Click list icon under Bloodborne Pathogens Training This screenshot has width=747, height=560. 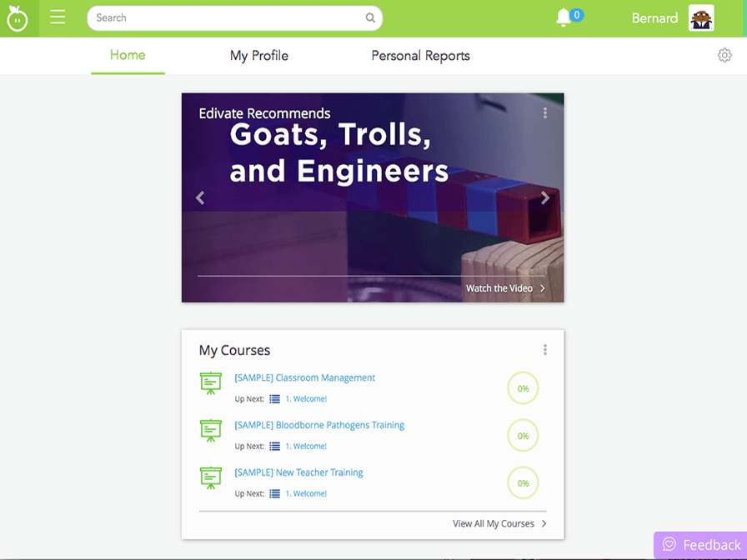(275, 446)
